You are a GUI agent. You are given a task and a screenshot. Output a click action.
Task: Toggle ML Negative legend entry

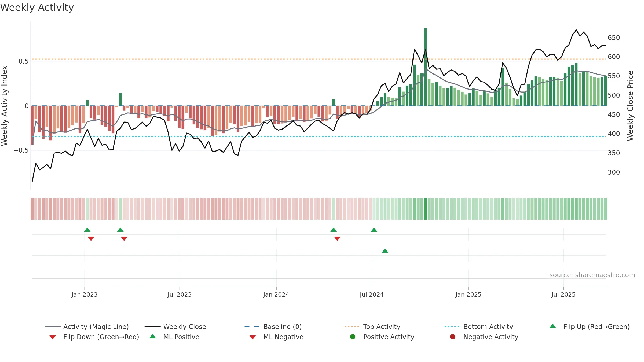276,337
